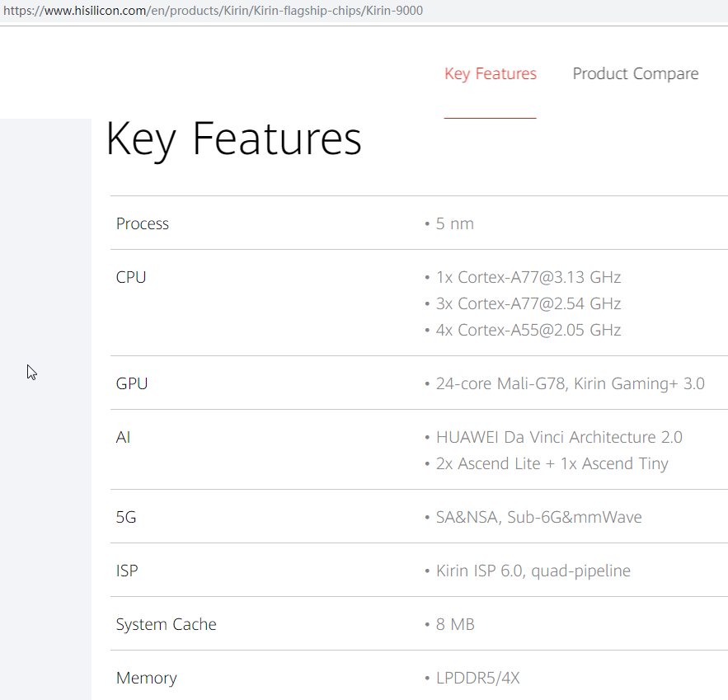
Task: Click the System Cache row label
Action: point(167,624)
